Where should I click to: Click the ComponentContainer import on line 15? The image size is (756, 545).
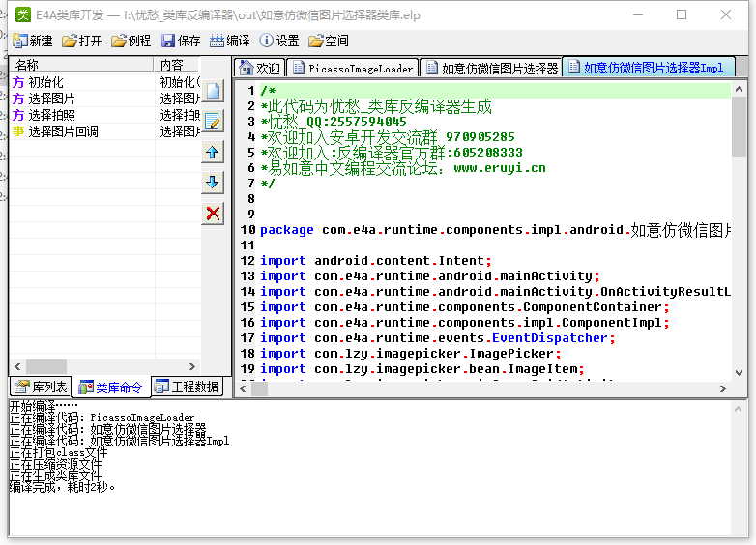pyautogui.click(x=465, y=307)
